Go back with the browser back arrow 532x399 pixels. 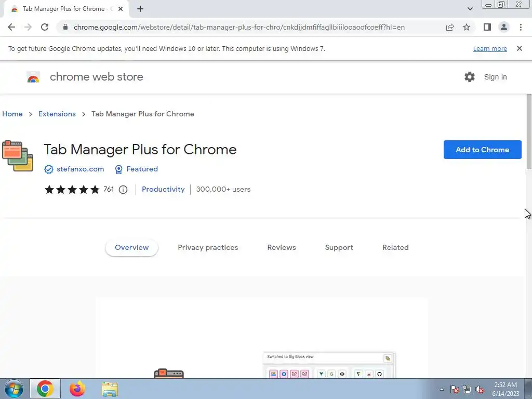tap(11, 27)
